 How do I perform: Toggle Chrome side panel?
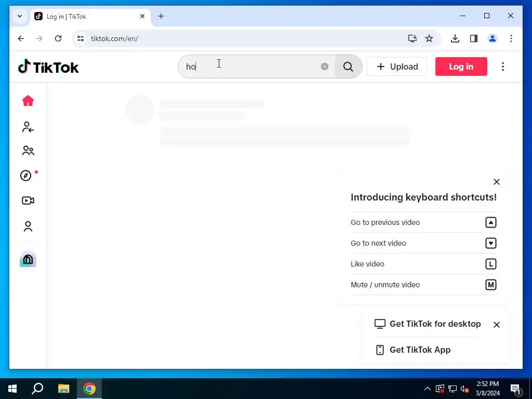(474, 38)
